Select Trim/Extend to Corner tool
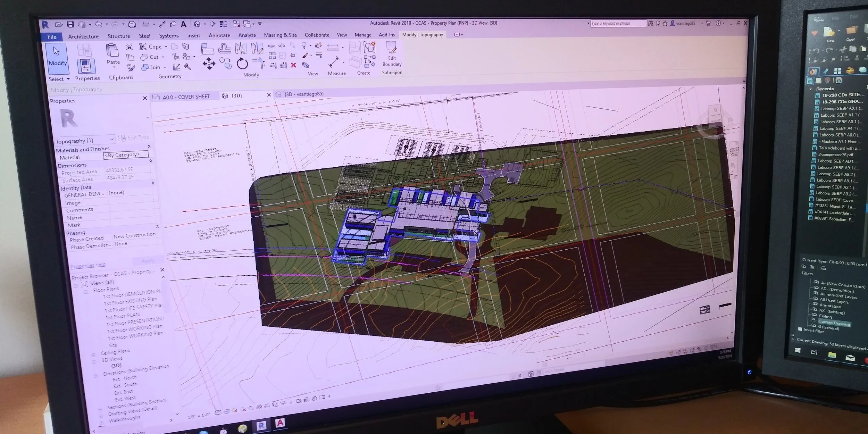The width and height of the screenshot is (868, 434). (259, 63)
